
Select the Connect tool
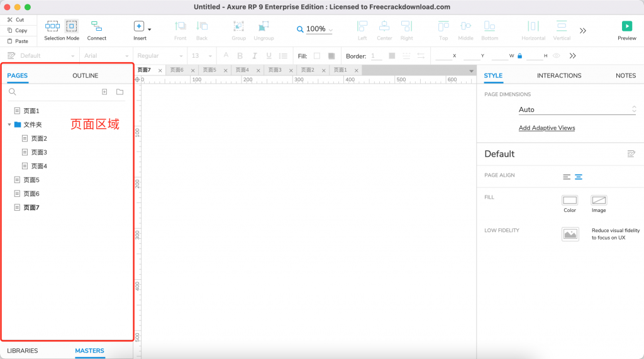(x=96, y=26)
